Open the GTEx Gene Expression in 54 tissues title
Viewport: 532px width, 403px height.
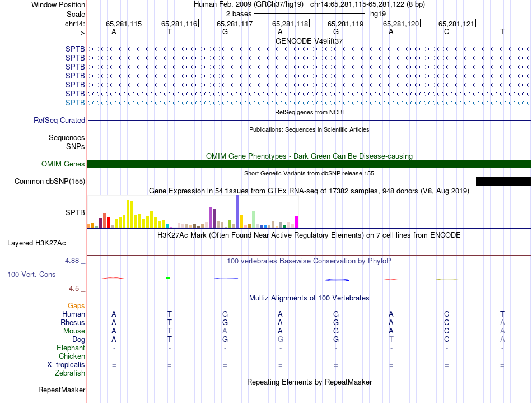309,191
